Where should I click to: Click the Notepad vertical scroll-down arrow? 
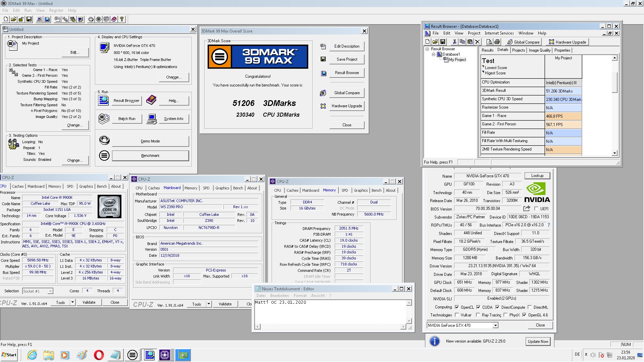click(x=409, y=321)
